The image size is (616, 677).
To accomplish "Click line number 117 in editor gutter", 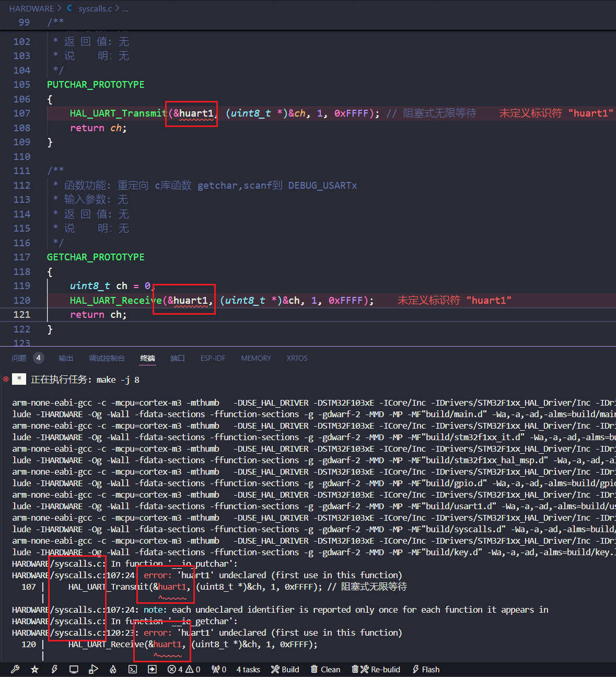I will coord(22,257).
